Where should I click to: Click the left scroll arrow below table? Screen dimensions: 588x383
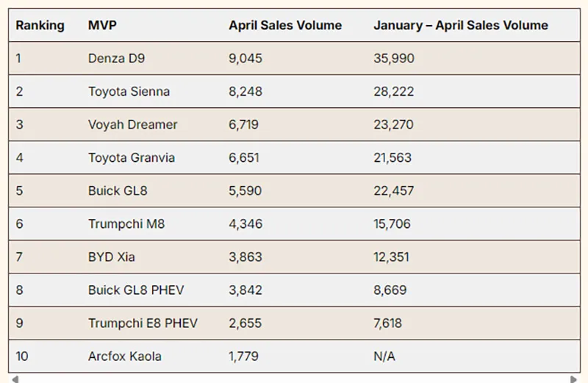pyautogui.click(x=14, y=379)
